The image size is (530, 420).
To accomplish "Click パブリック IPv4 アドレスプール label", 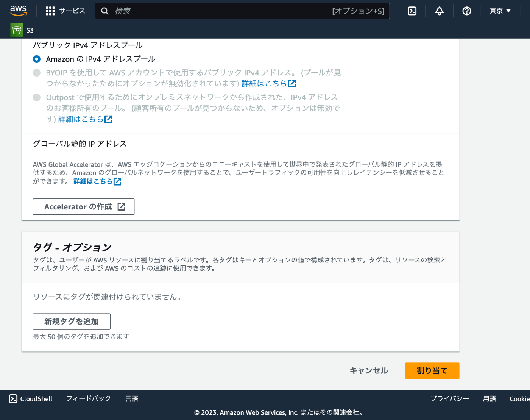I will tap(88, 45).
